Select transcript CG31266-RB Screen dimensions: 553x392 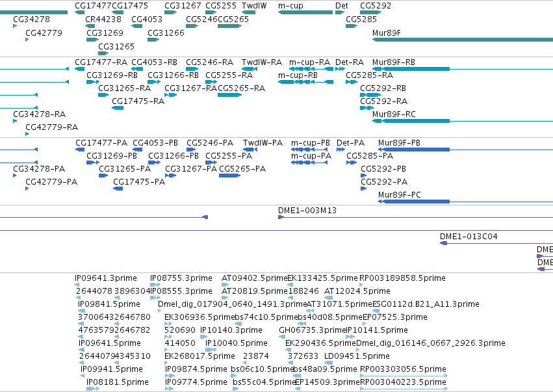pyautogui.click(x=173, y=75)
